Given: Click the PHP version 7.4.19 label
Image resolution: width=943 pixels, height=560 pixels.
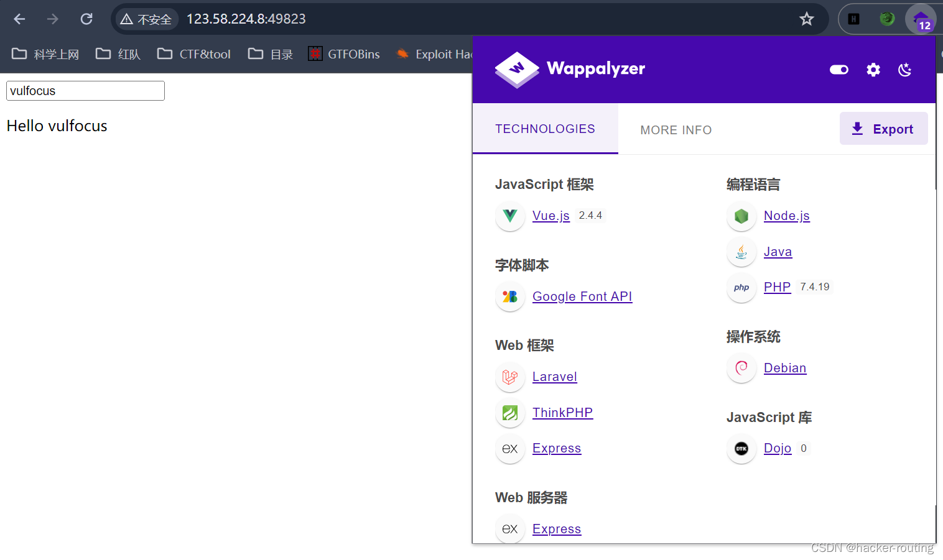Looking at the screenshot, I should click(x=815, y=287).
